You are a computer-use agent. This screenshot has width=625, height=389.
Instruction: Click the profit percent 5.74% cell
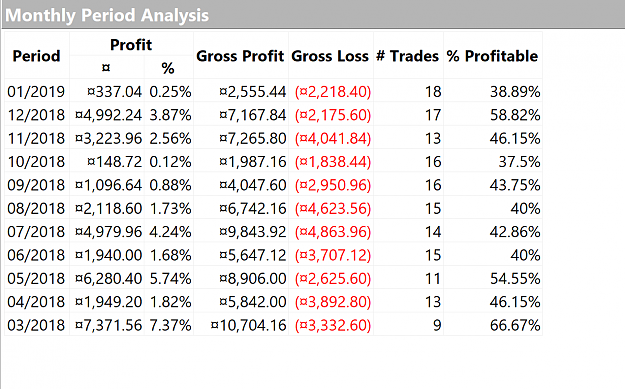coord(169,278)
